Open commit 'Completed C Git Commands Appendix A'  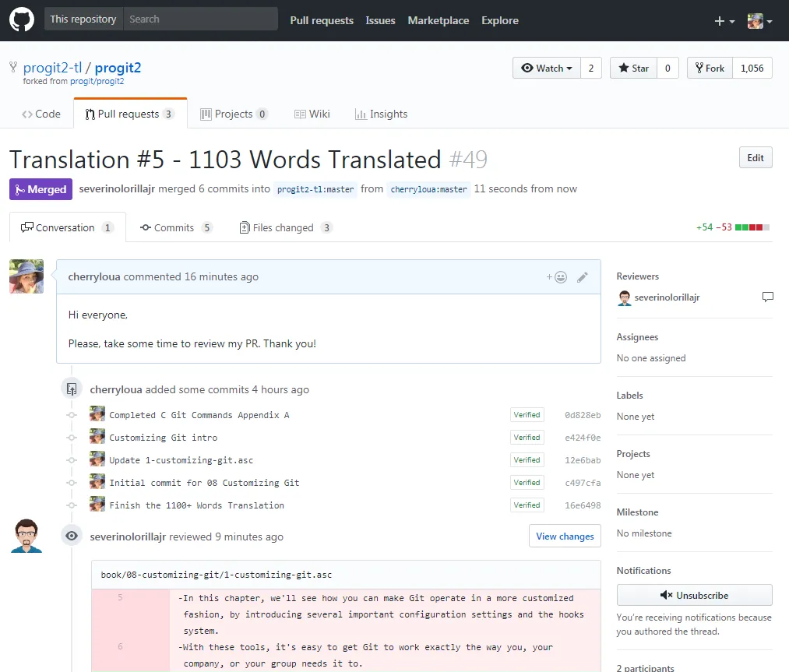199,415
